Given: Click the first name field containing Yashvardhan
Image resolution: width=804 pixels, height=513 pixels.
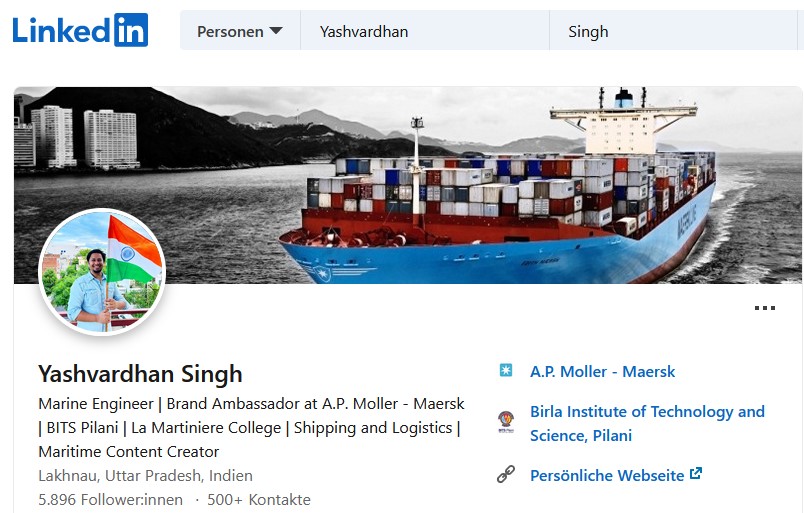Looking at the screenshot, I should tap(425, 31).
